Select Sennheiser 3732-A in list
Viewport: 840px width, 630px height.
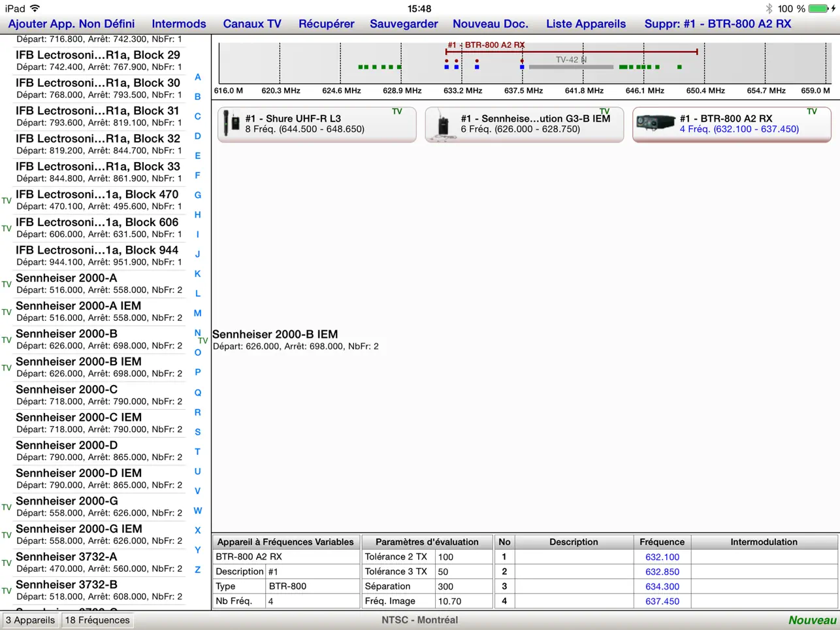pyautogui.click(x=99, y=562)
